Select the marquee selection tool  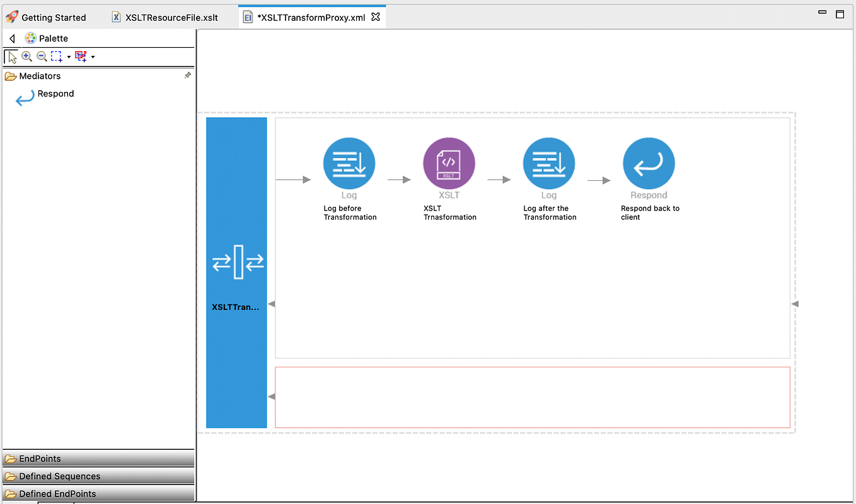coord(55,56)
